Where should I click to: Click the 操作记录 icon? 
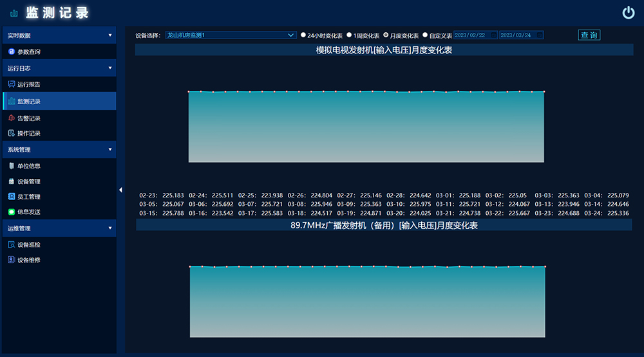click(x=12, y=133)
